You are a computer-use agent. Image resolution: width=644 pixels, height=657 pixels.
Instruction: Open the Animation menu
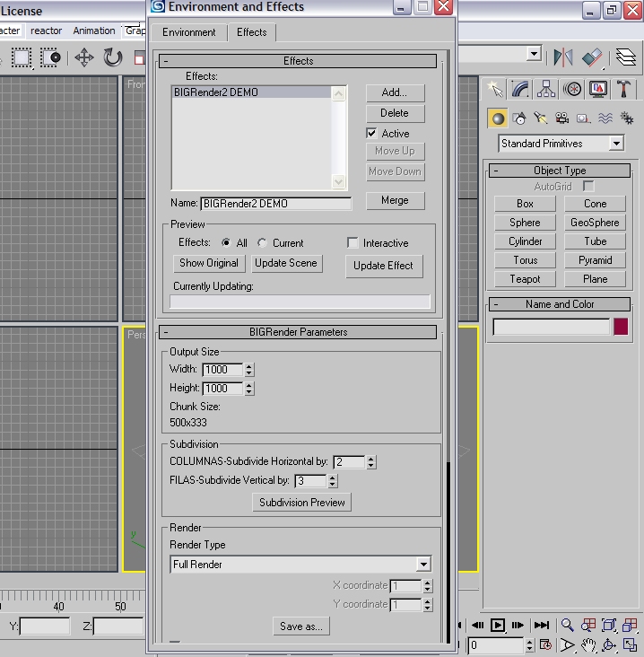point(94,31)
